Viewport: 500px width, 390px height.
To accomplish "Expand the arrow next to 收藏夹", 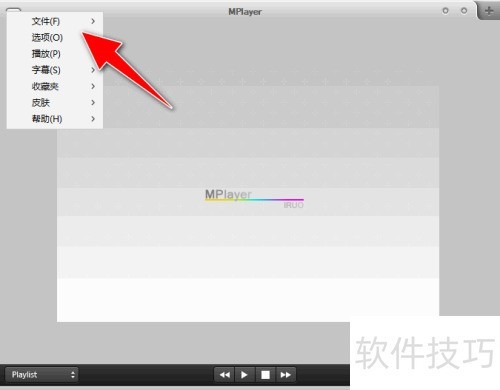I will click(x=93, y=86).
